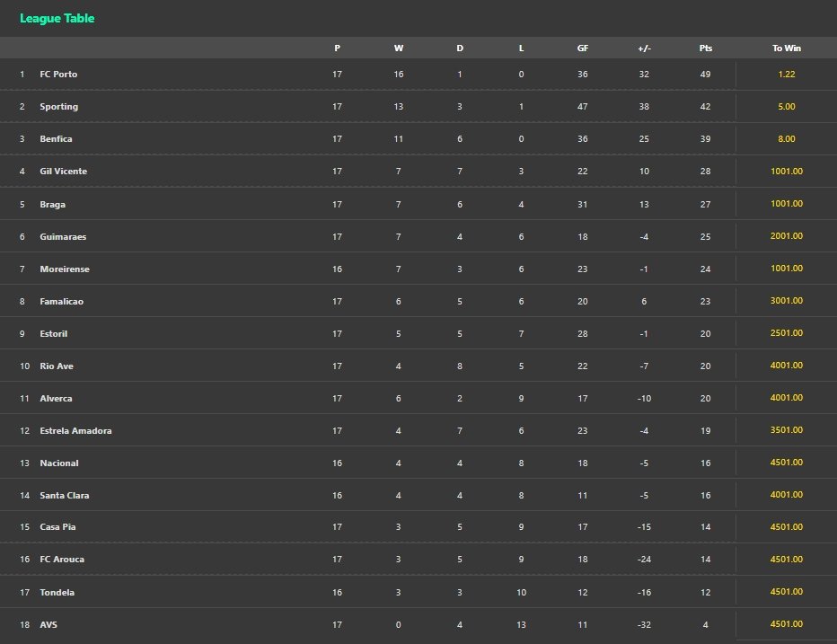Click the +/- goal difference header
The image size is (837, 644).
click(x=644, y=49)
